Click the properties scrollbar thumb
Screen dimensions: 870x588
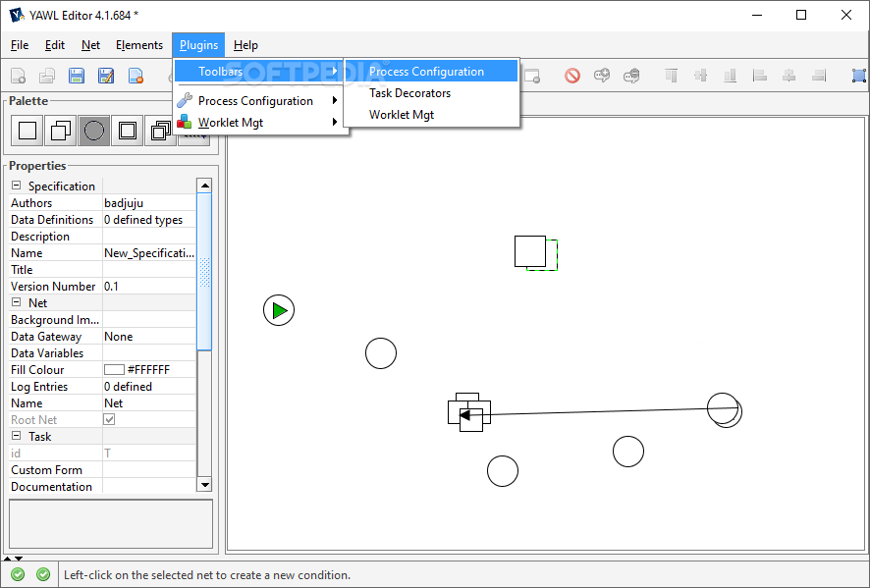pyautogui.click(x=205, y=271)
